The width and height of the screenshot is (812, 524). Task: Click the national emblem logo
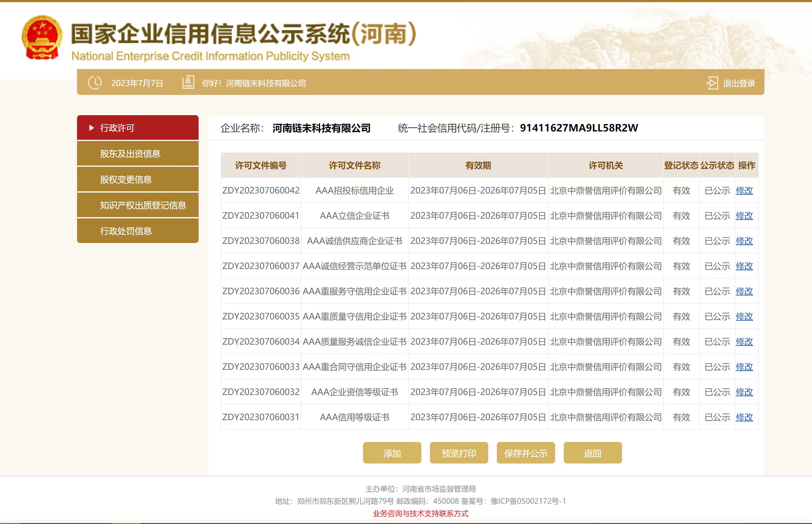point(42,38)
